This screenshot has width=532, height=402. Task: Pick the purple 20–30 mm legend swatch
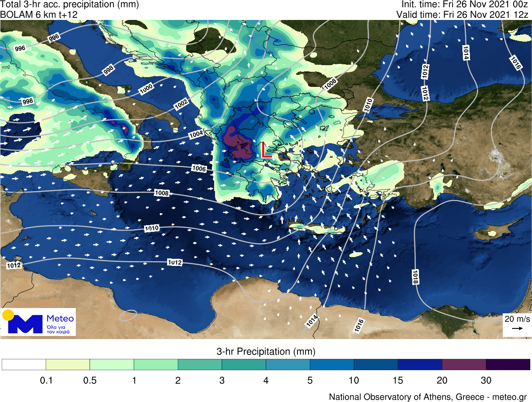pos(464,364)
